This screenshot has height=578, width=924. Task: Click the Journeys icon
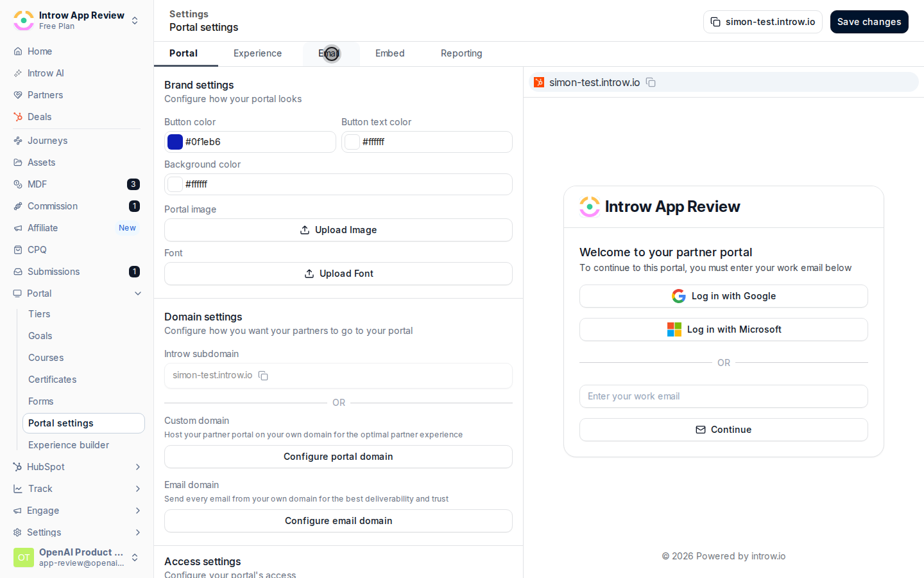(18, 141)
